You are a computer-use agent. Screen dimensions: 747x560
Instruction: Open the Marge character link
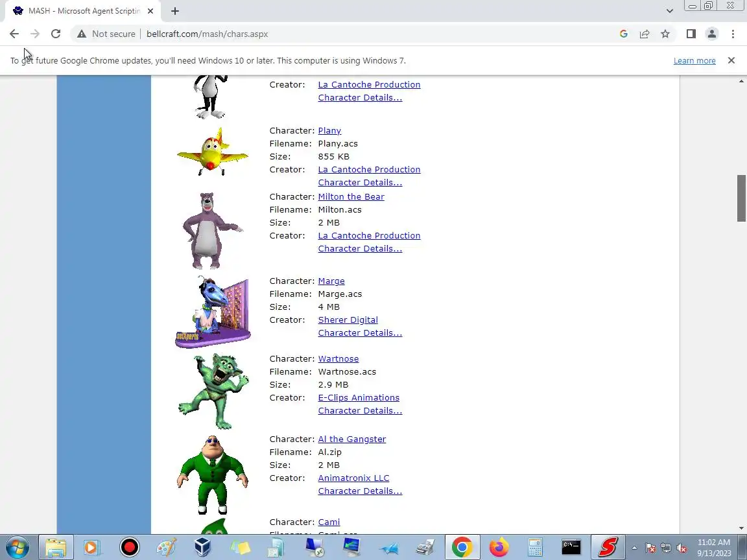tap(331, 281)
